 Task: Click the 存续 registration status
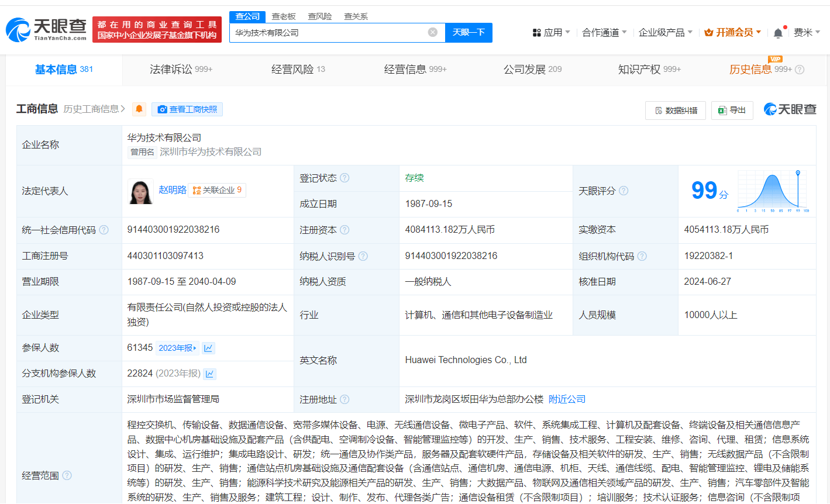tap(414, 178)
